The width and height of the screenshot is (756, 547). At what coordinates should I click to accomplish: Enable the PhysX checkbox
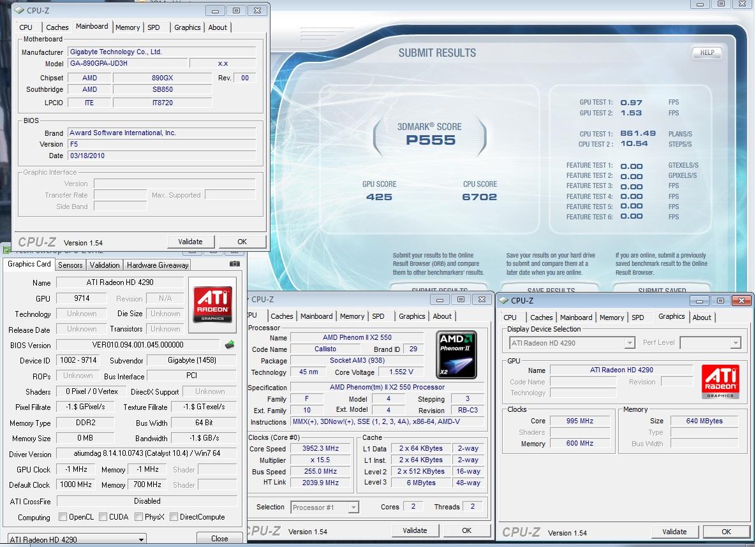(139, 516)
